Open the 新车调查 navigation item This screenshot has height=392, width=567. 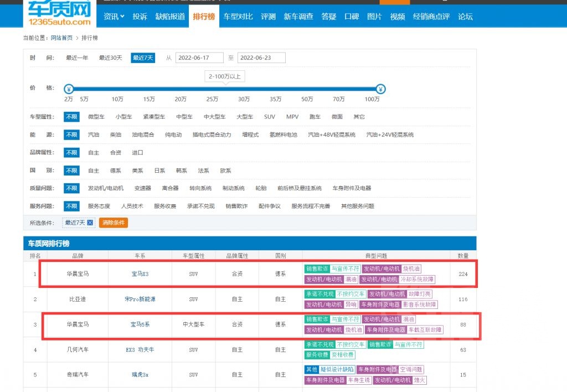click(x=298, y=17)
